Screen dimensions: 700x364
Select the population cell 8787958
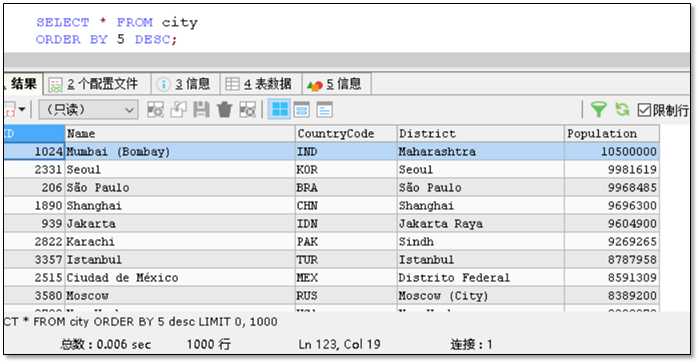coord(612,259)
